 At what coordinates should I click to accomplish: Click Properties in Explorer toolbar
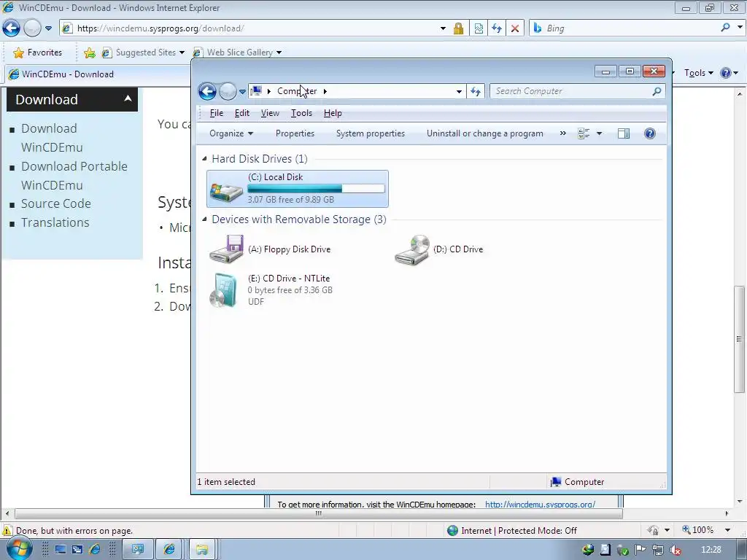point(295,133)
